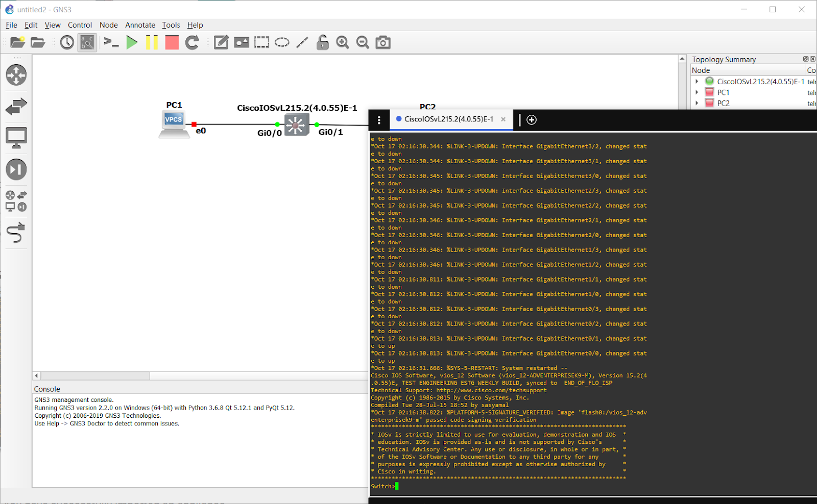Browse all devices in the sidebar
This screenshot has height=504, width=817.
pos(16,201)
